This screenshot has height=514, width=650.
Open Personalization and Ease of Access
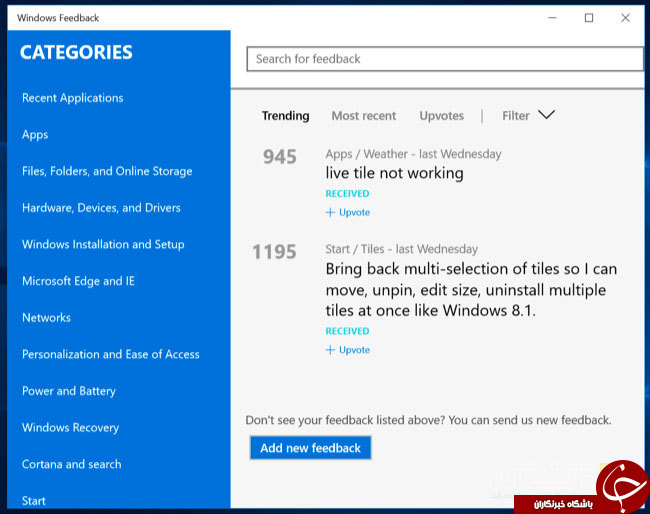[x=111, y=354]
